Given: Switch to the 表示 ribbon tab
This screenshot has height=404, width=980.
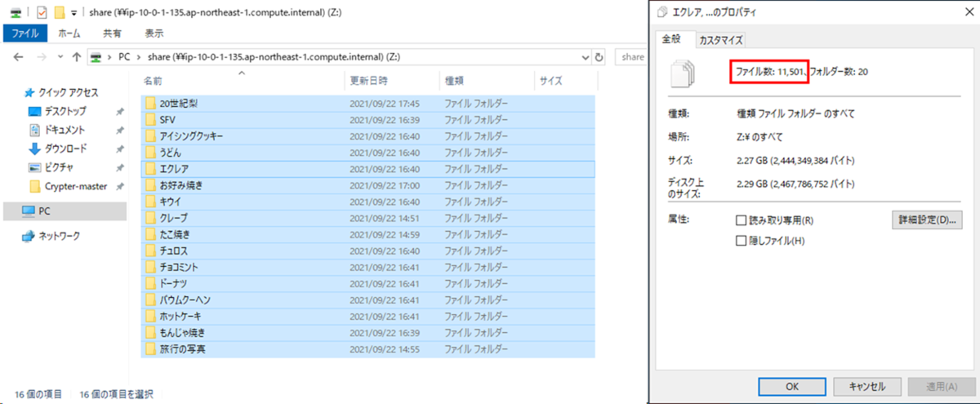Looking at the screenshot, I should pyautogui.click(x=154, y=33).
